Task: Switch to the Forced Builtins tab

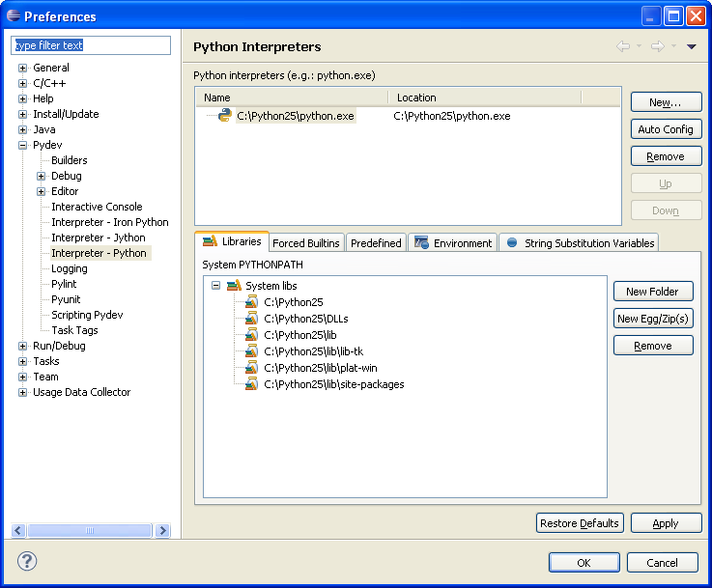Action: click(x=306, y=242)
